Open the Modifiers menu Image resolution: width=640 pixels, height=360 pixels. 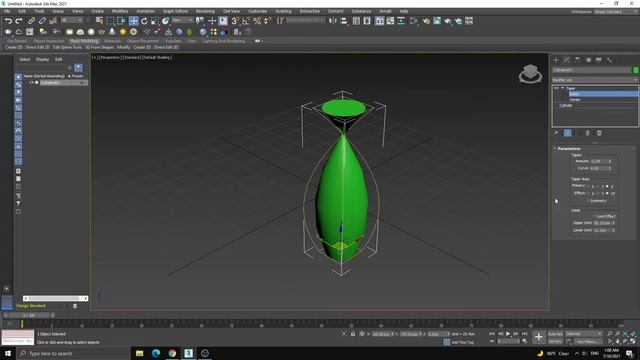click(120, 11)
